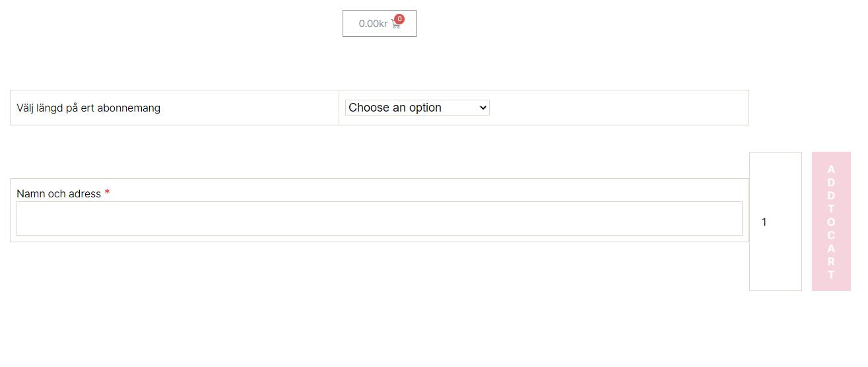
Task: Click the Välj längd på ert abonnemang label
Action: [x=88, y=108]
